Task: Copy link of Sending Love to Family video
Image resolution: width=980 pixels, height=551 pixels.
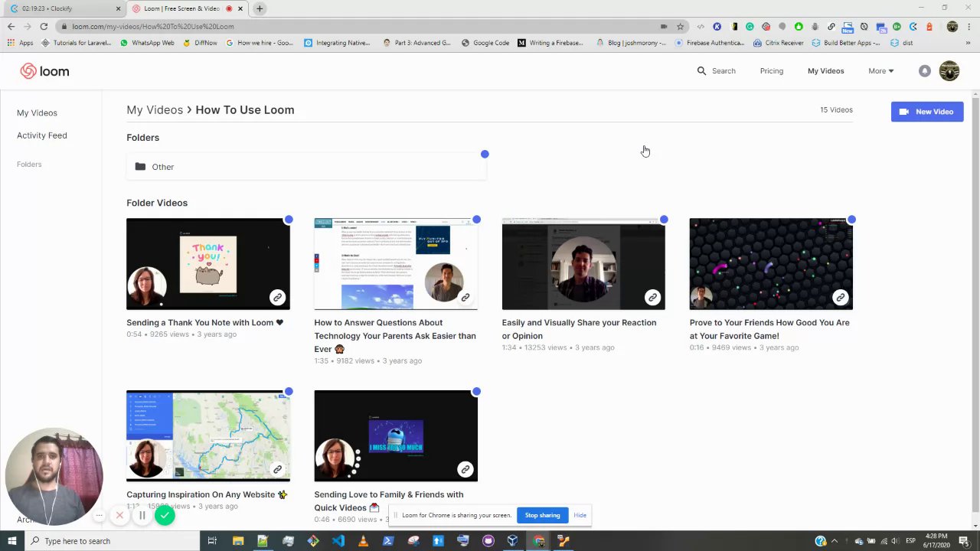Action: (x=465, y=469)
